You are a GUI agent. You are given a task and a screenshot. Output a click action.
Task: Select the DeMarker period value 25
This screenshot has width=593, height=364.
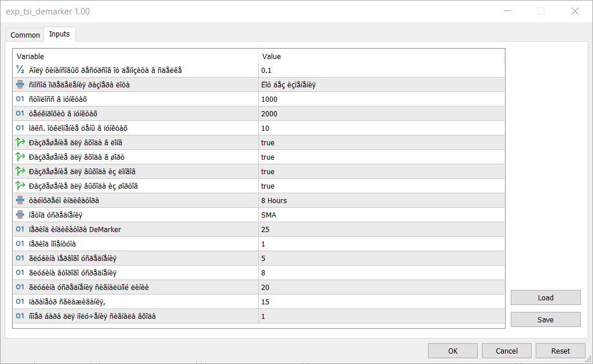[381, 229]
